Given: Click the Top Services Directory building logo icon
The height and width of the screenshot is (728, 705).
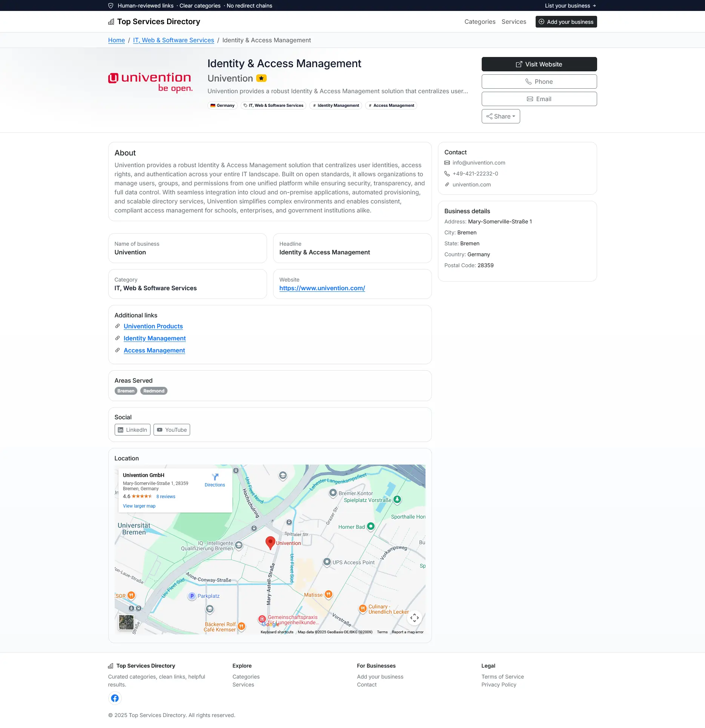Looking at the screenshot, I should [111, 22].
